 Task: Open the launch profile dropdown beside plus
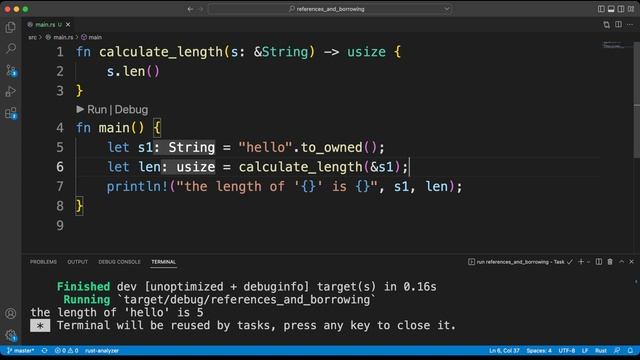click(x=588, y=262)
